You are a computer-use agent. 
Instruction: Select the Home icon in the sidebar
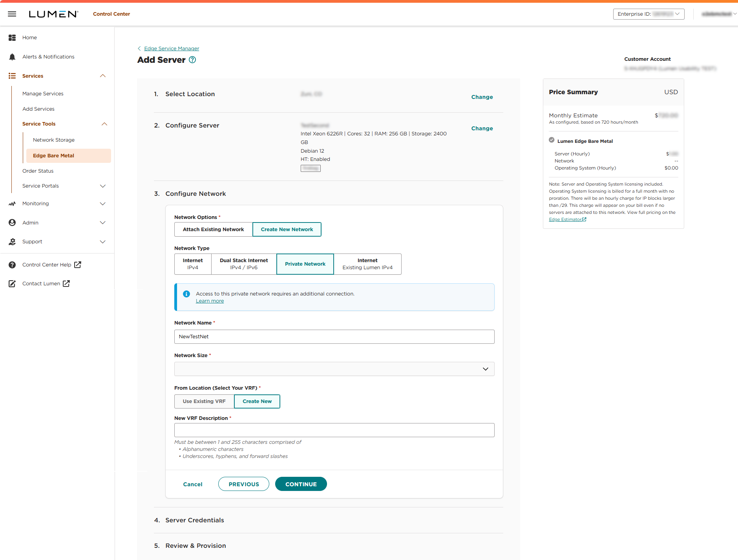tap(12, 37)
